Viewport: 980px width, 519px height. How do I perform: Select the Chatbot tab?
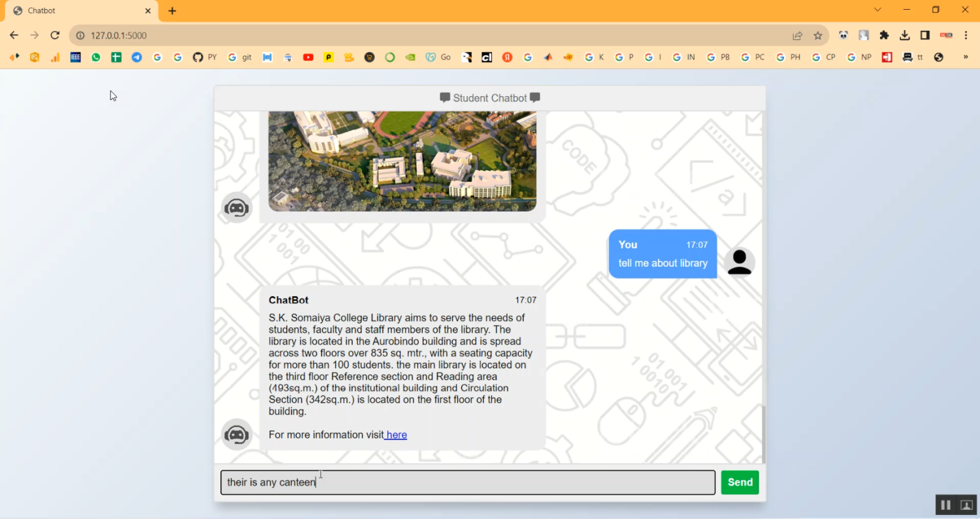tap(78, 10)
